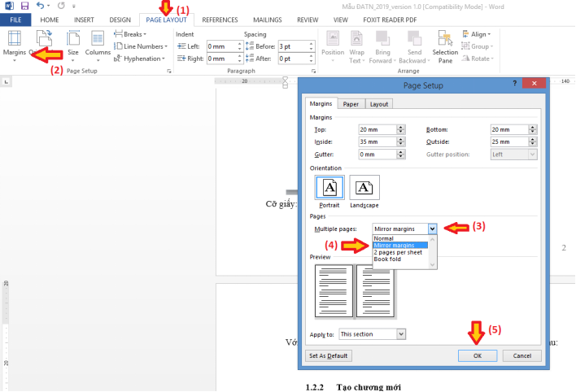Image resolution: width=576 pixels, height=392 pixels.
Task: Select 2 pages per sheet option
Action: (398, 252)
